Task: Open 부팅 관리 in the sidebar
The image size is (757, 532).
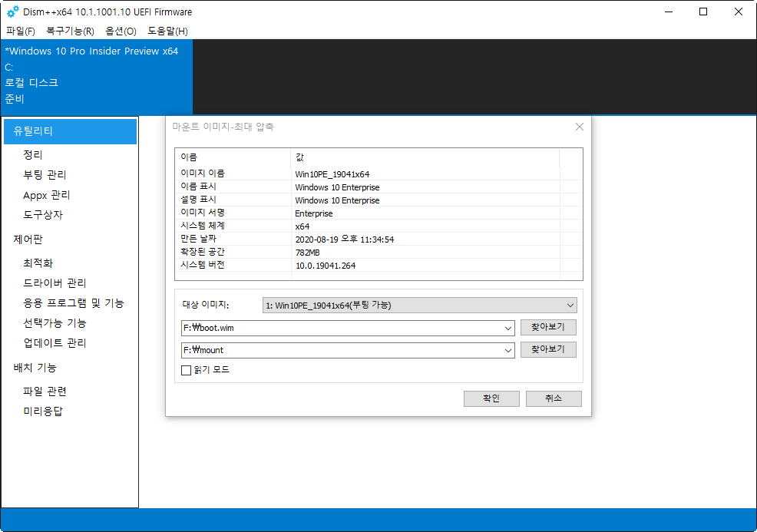Action: point(45,175)
